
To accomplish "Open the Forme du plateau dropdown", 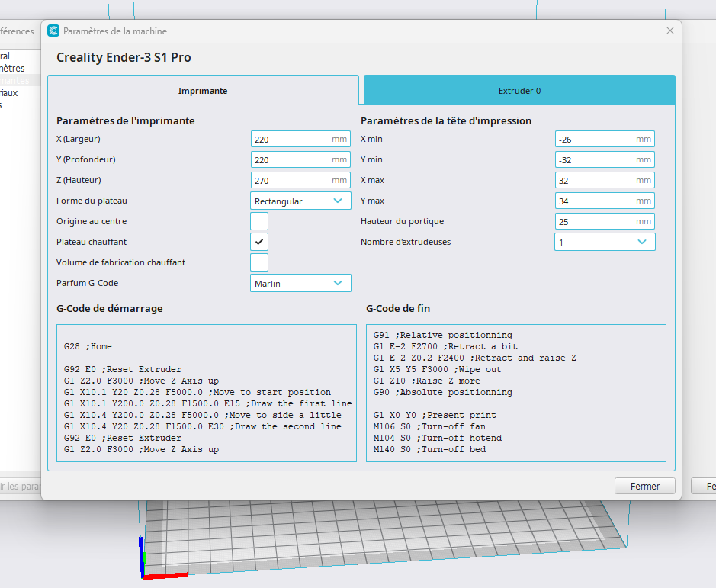I will tap(300, 201).
